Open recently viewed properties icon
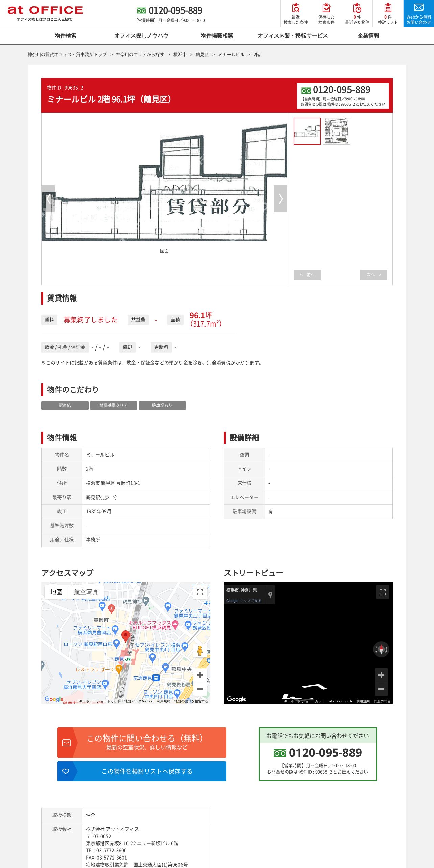The image size is (434, 868). click(357, 14)
